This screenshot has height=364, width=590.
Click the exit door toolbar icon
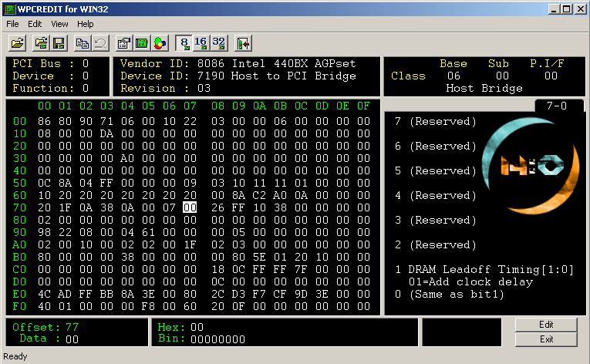point(243,43)
